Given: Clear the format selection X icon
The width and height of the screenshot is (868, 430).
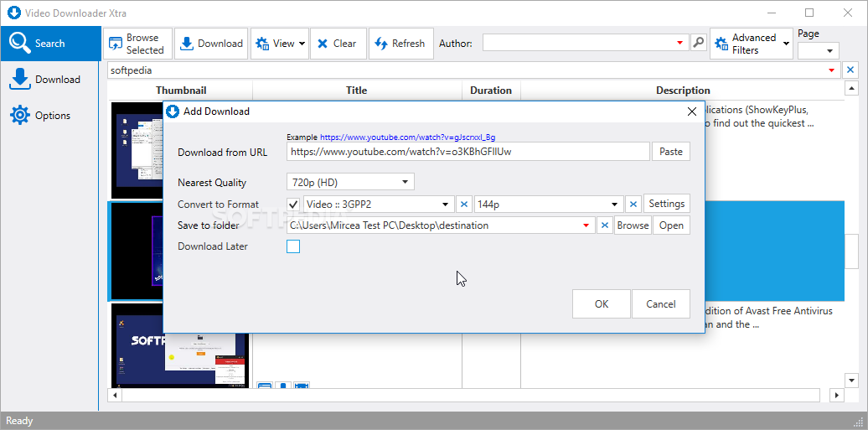Looking at the screenshot, I should (x=464, y=204).
